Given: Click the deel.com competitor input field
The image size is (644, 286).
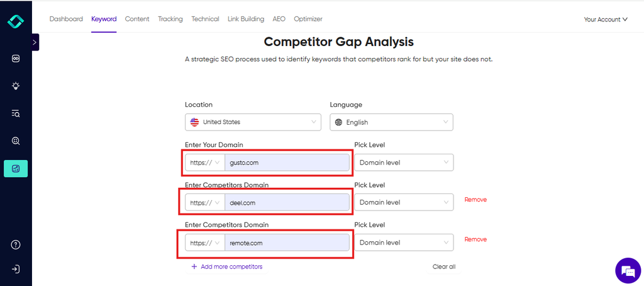Looking at the screenshot, I should click(287, 202).
